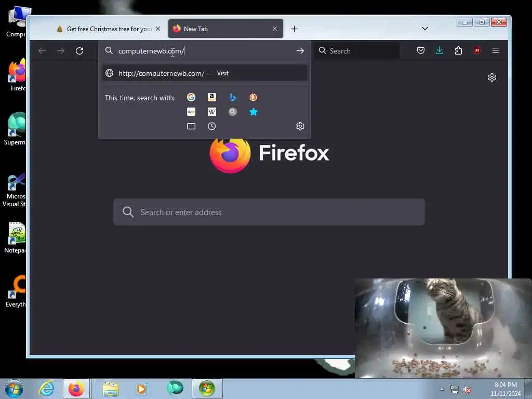Select the Everything desktop shortcut
The height and width of the screenshot is (399, 532).
click(x=16, y=291)
